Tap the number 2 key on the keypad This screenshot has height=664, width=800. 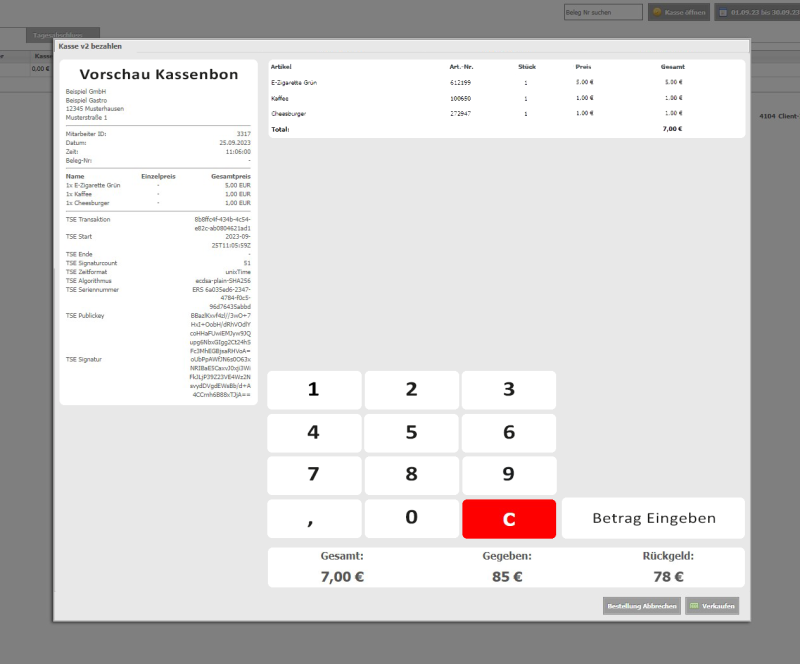click(x=412, y=390)
